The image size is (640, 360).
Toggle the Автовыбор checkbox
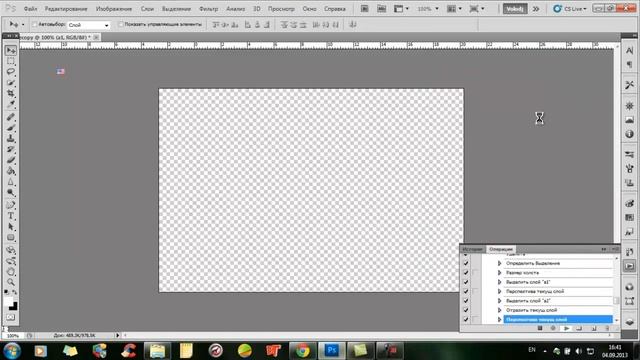pyautogui.click(x=35, y=24)
